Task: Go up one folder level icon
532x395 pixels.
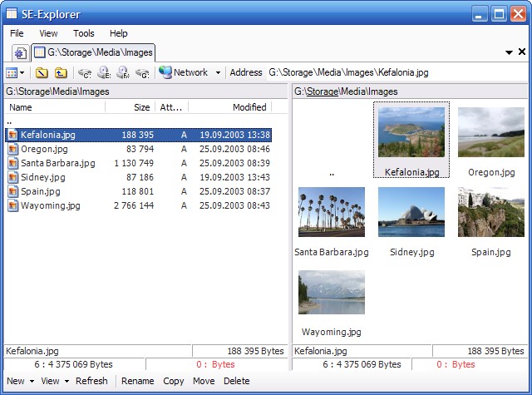Action: 61,72
